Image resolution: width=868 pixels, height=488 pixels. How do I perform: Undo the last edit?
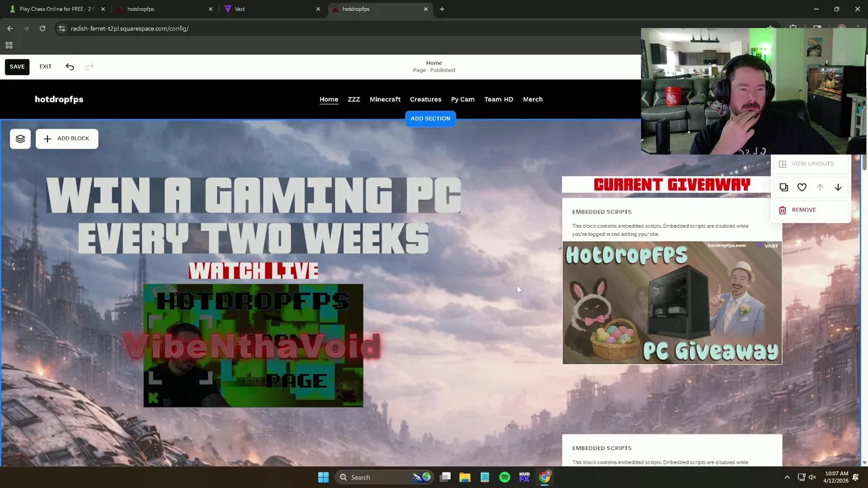70,66
